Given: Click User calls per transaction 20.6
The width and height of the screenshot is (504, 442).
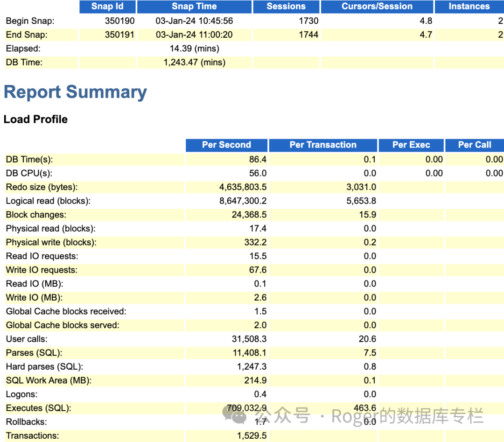Looking at the screenshot, I should (x=367, y=339).
